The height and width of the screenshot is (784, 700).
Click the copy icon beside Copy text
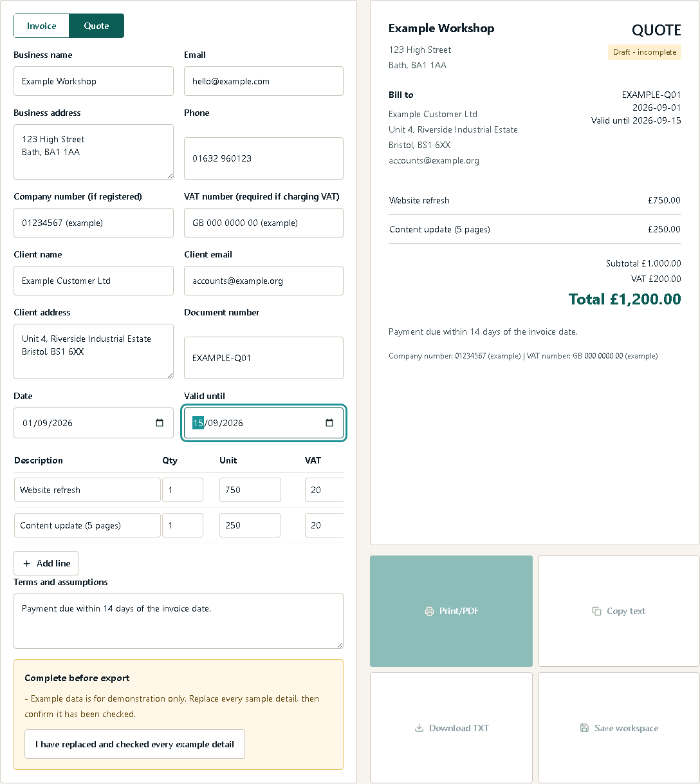click(x=596, y=611)
